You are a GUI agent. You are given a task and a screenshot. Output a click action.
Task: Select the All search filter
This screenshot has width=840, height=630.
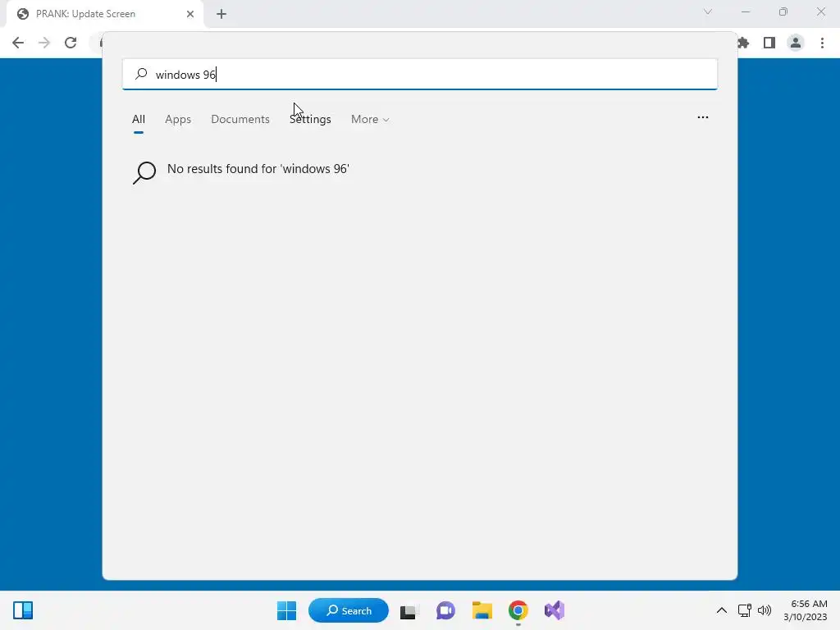138,119
